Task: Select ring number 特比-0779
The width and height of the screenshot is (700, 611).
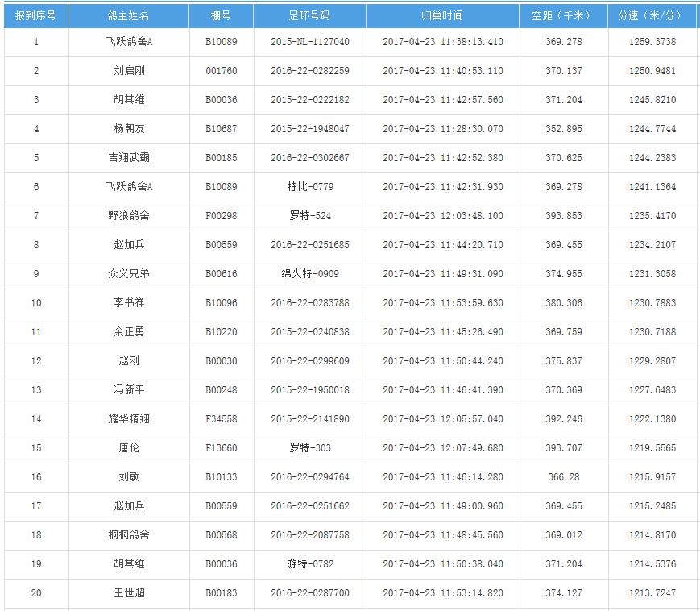Action: click(309, 187)
